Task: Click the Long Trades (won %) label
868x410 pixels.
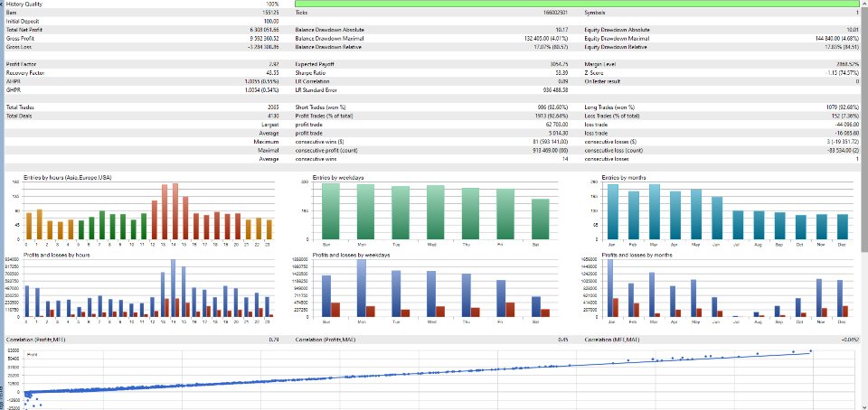Action: (609, 107)
